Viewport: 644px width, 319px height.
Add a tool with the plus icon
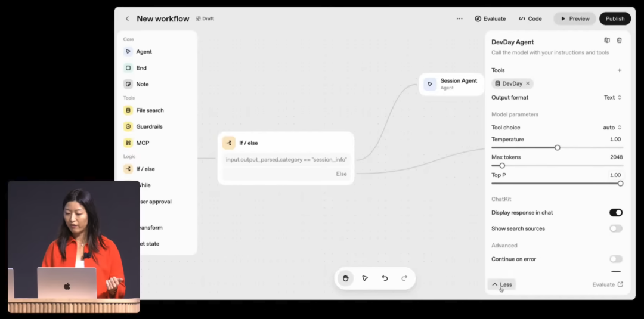[x=619, y=70]
